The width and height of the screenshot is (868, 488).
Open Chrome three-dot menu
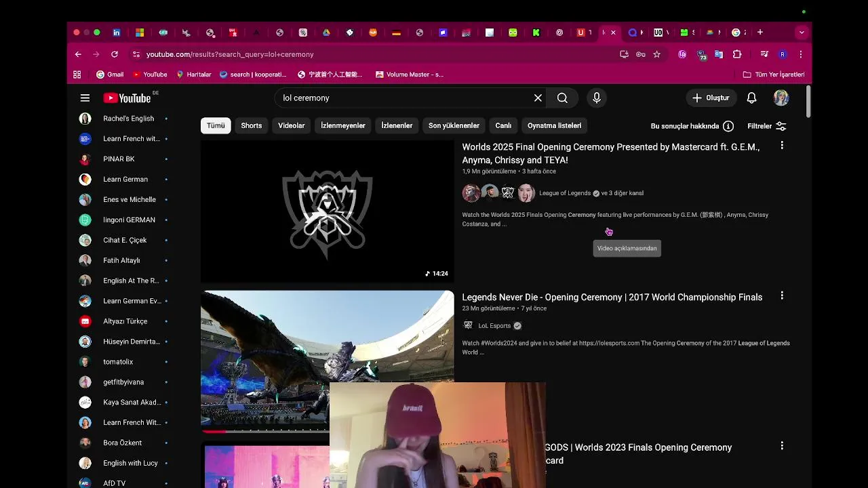pos(801,54)
